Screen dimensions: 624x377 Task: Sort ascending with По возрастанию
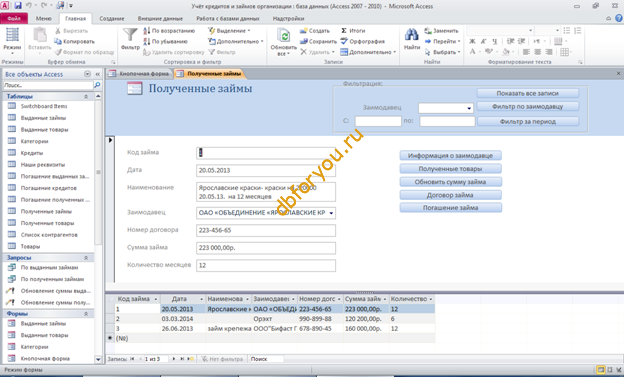[169, 31]
